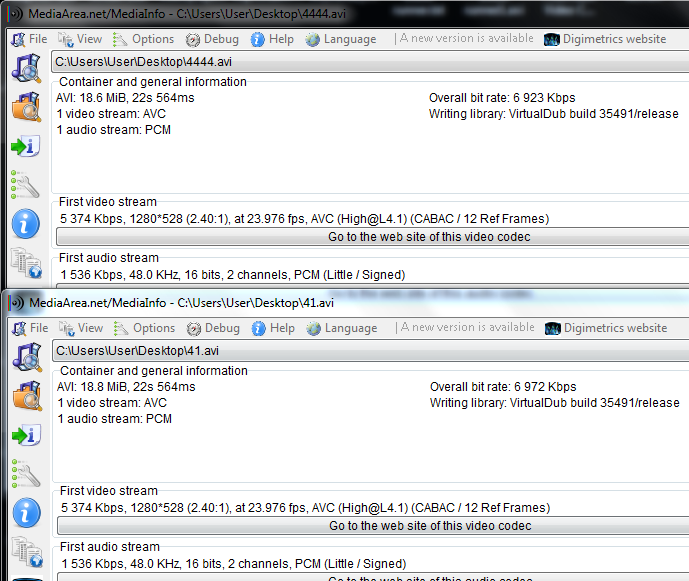Screen dimensions: 689x581
Task: Click '1 audio stream: PCM' in the 4444.avi window
Action: click(x=113, y=130)
